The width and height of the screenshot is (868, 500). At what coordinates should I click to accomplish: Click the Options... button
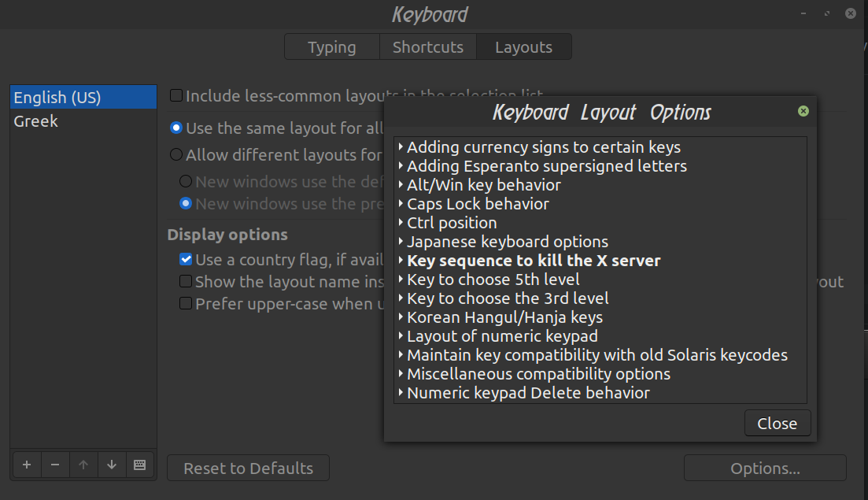[x=765, y=468]
